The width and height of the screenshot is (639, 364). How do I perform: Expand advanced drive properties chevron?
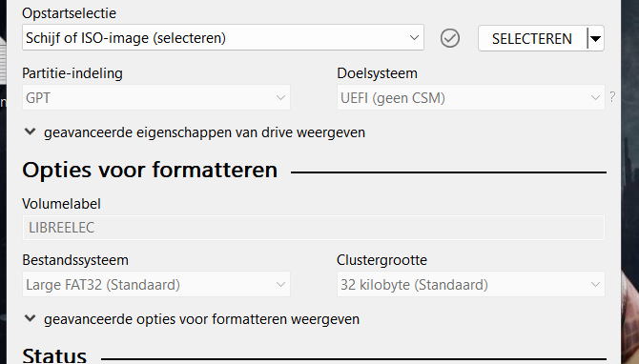click(31, 131)
